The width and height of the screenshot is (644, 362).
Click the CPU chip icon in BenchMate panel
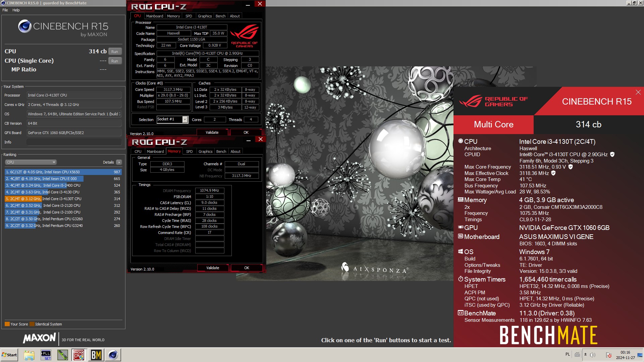tap(461, 141)
